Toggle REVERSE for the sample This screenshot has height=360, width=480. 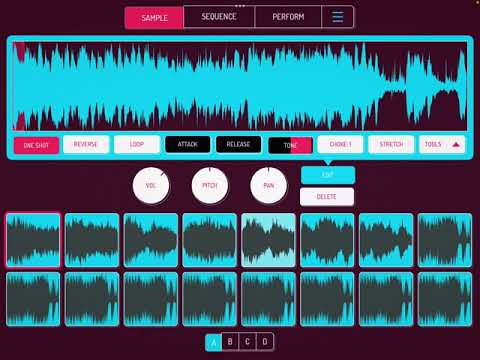pos(86,144)
